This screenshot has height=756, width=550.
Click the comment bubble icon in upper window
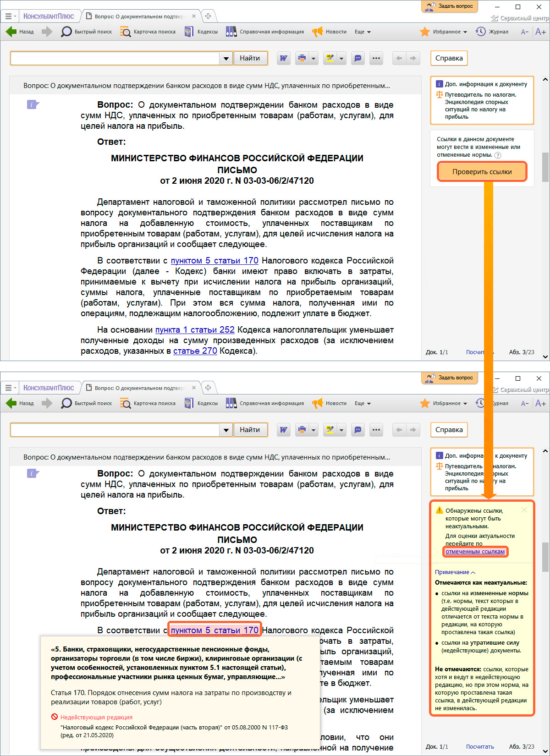point(358,58)
